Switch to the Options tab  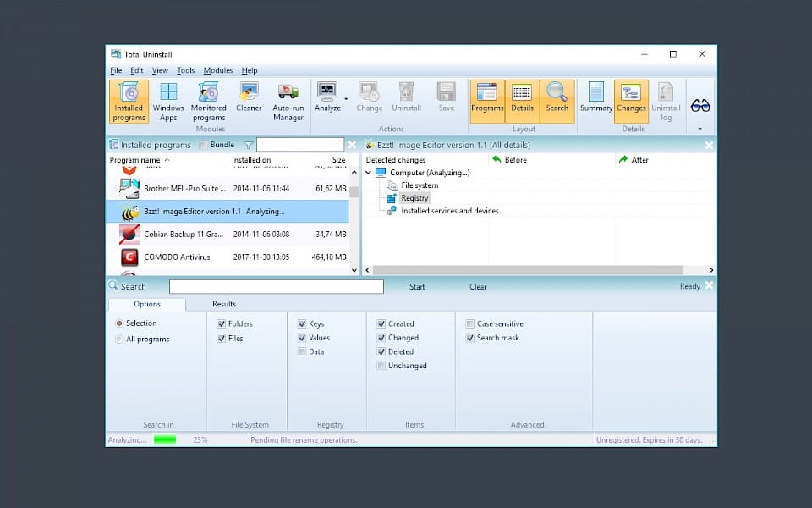147,304
